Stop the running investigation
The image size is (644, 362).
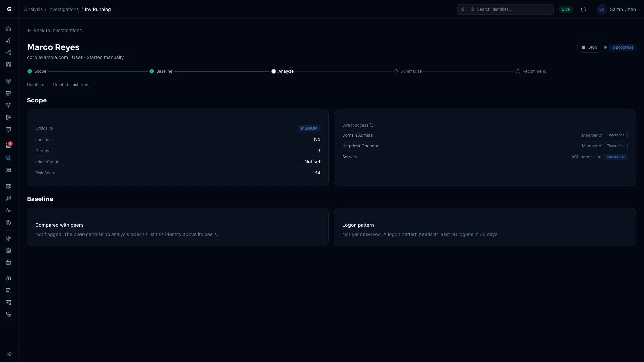tap(589, 47)
